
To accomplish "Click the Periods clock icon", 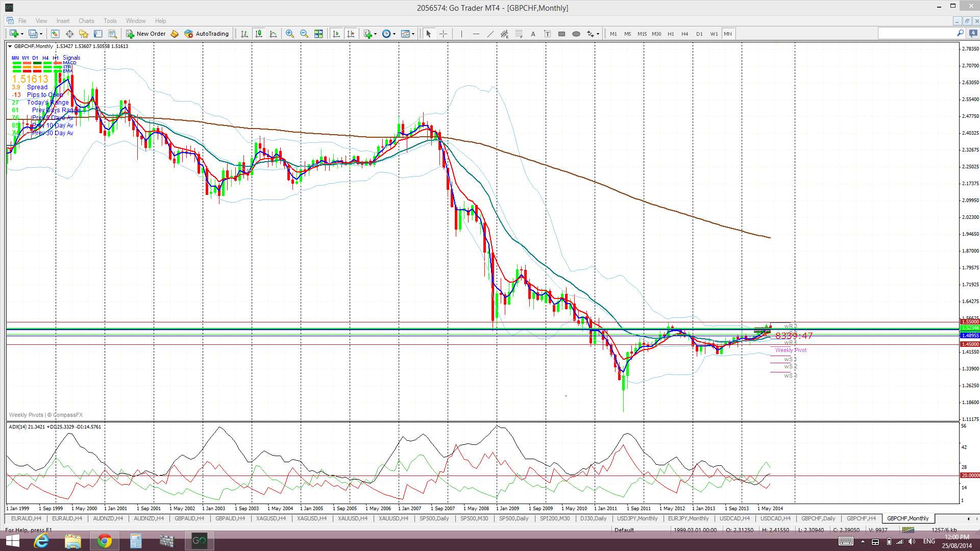I will (x=386, y=34).
